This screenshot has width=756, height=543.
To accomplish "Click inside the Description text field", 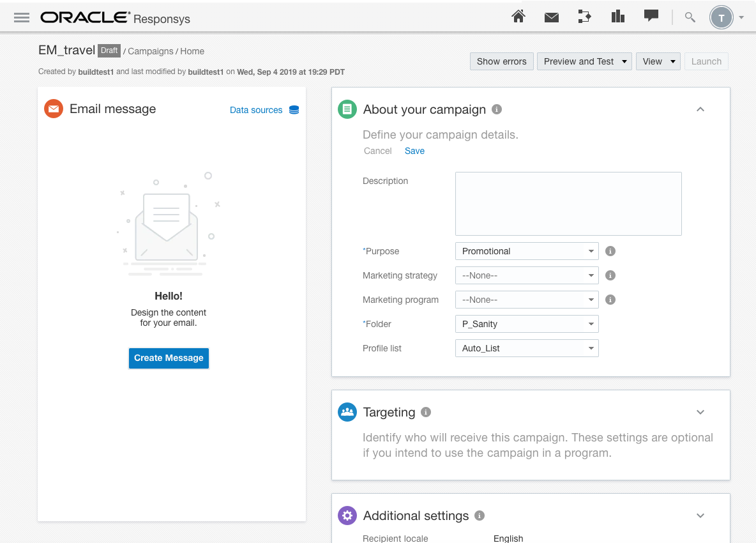I will pos(568,203).
